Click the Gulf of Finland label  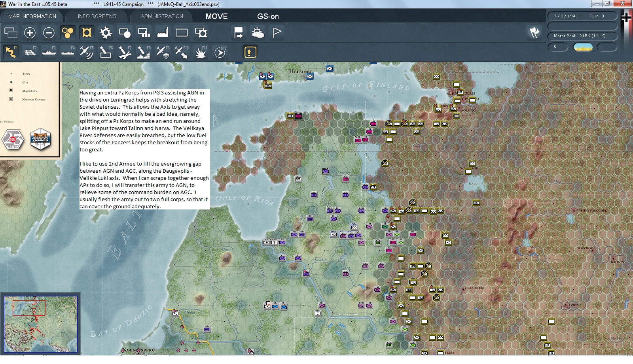pos(366,86)
